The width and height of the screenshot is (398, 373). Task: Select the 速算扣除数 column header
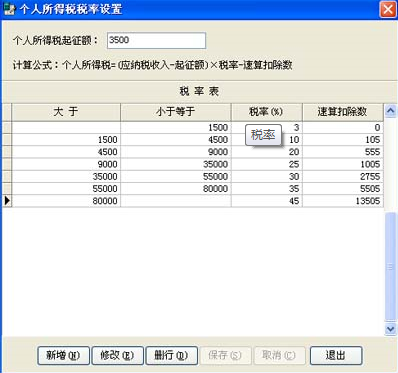pos(343,112)
